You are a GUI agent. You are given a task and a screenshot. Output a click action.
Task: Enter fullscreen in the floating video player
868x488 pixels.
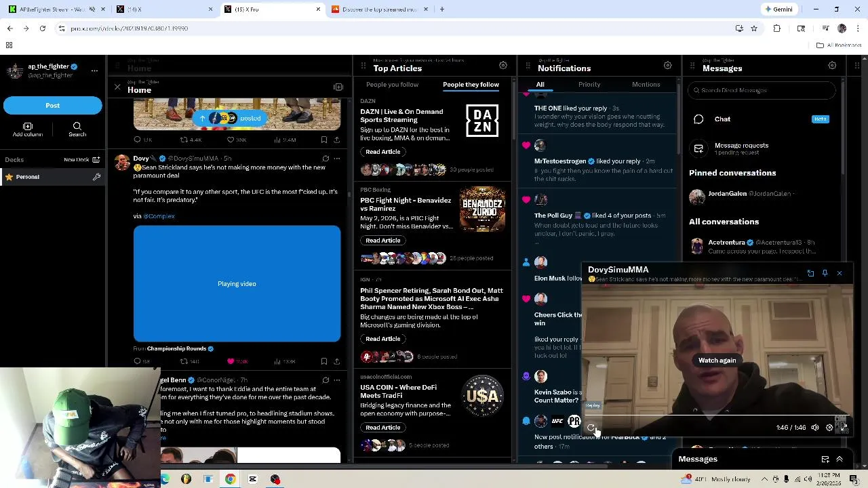[844, 428]
